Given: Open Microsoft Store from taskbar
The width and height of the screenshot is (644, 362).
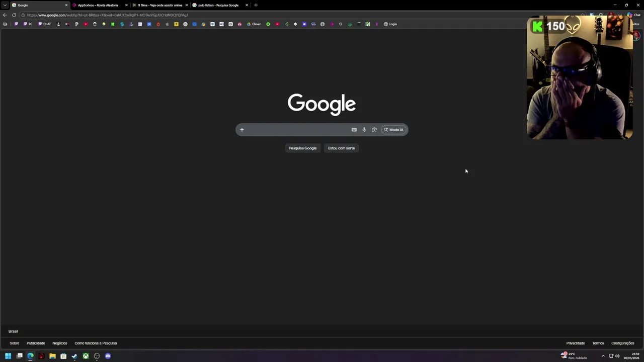Looking at the screenshot, I should 63,356.
